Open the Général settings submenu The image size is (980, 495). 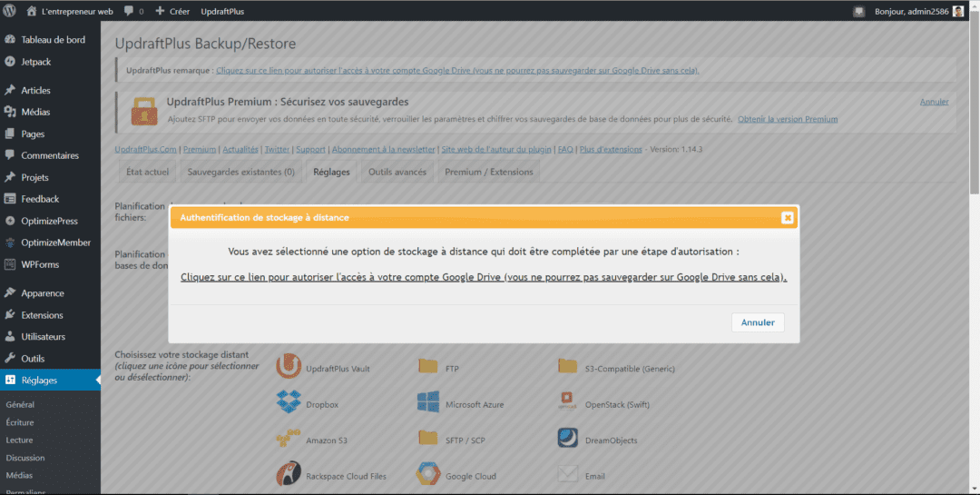pyautogui.click(x=20, y=405)
